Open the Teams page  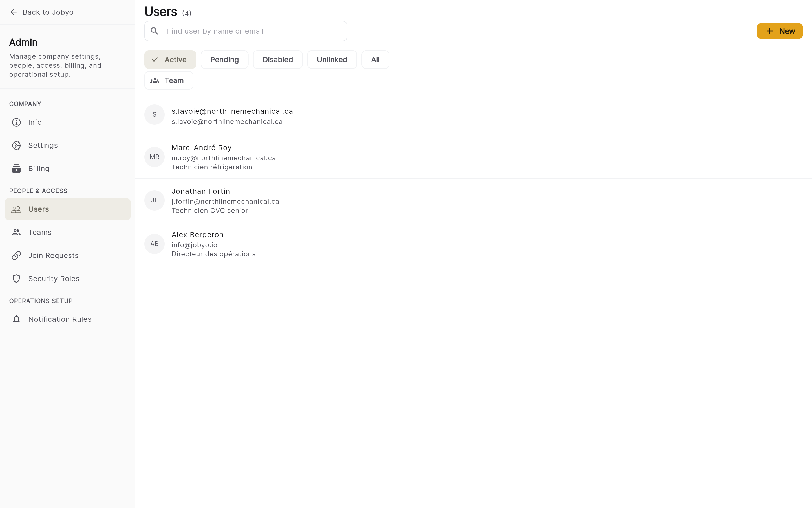[x=67, y=233]
